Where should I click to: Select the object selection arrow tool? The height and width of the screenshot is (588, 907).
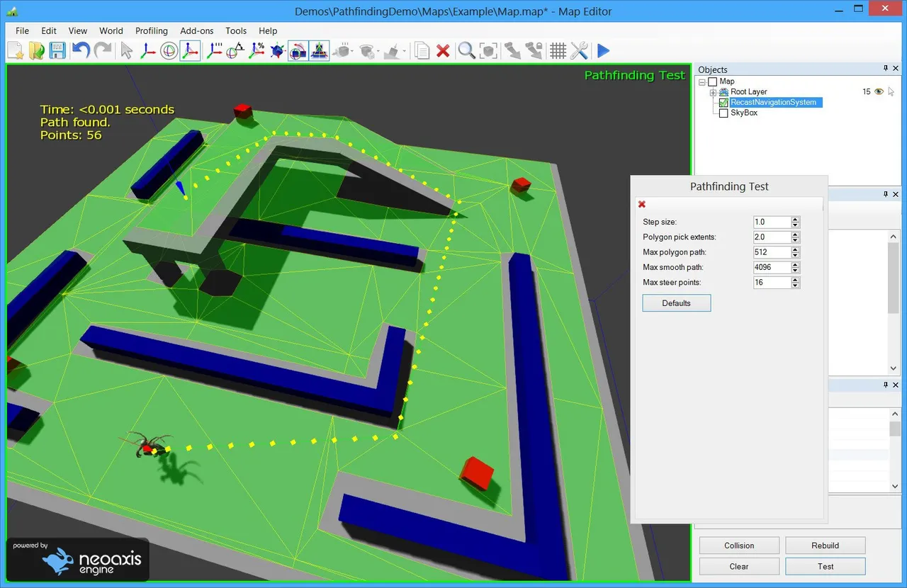click(126, 50)
